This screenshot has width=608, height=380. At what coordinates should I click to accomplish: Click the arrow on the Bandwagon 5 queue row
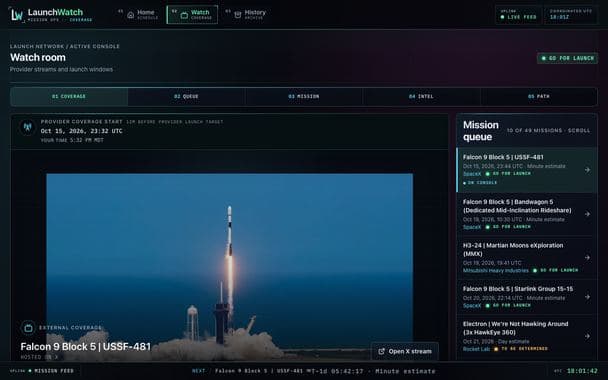(587, 214)
